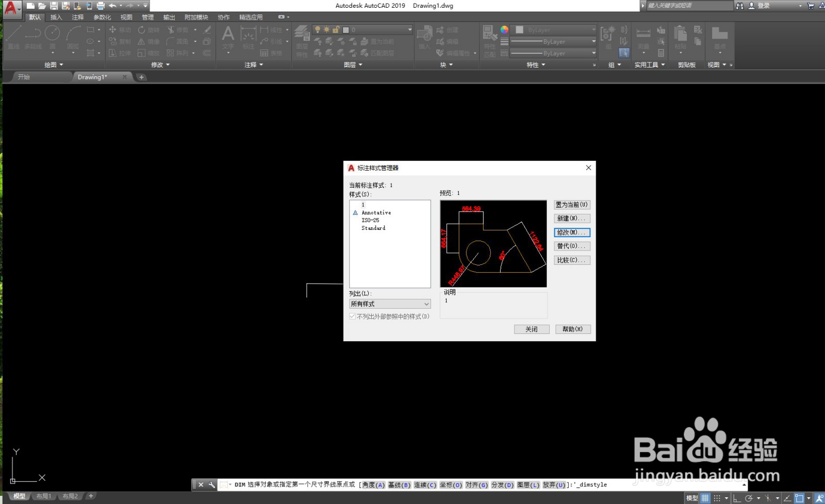Select the Line (直线) drawing tool

[x=13, y=37]
